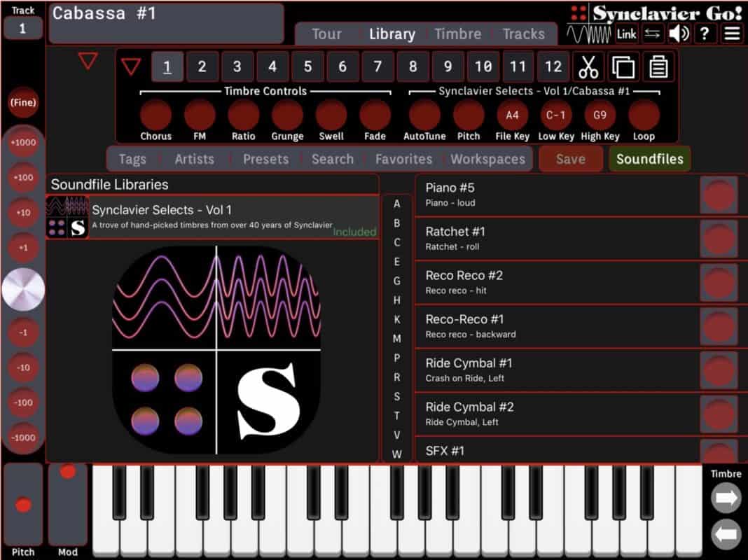This screenshot has height=560, width=748.
Task: Cut the timbre with the scissors icon
Action: (x=589, y=66)
